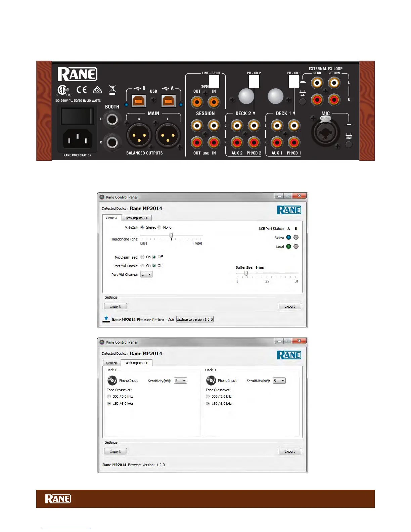Select Deck Inputs I-II tab in lower window
The image size is (411, 532).
pos(137,363)
